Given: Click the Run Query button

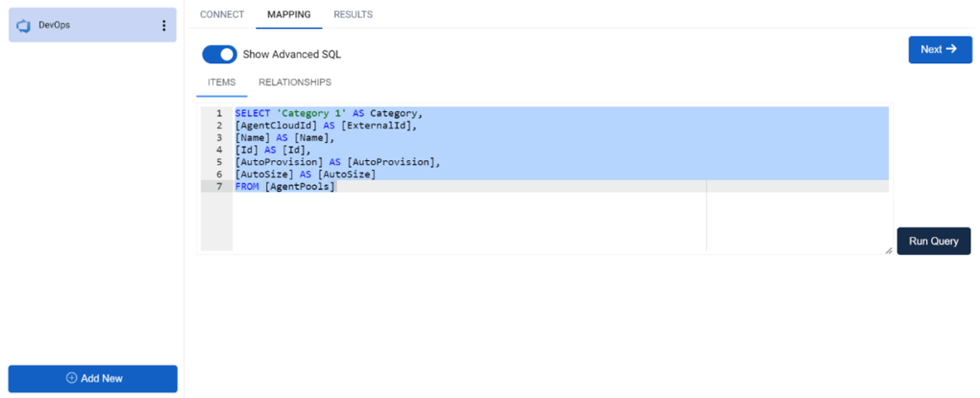Looking at the screenshot, I should (934, 241).
